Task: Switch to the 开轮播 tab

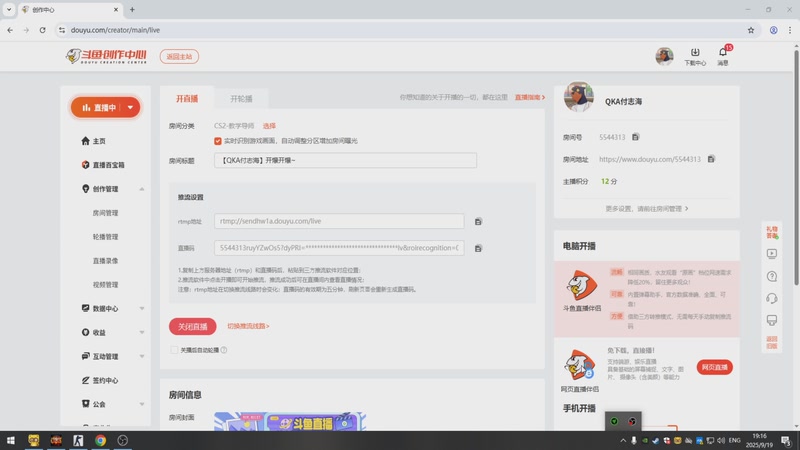Action: click(x=241, y=98)
